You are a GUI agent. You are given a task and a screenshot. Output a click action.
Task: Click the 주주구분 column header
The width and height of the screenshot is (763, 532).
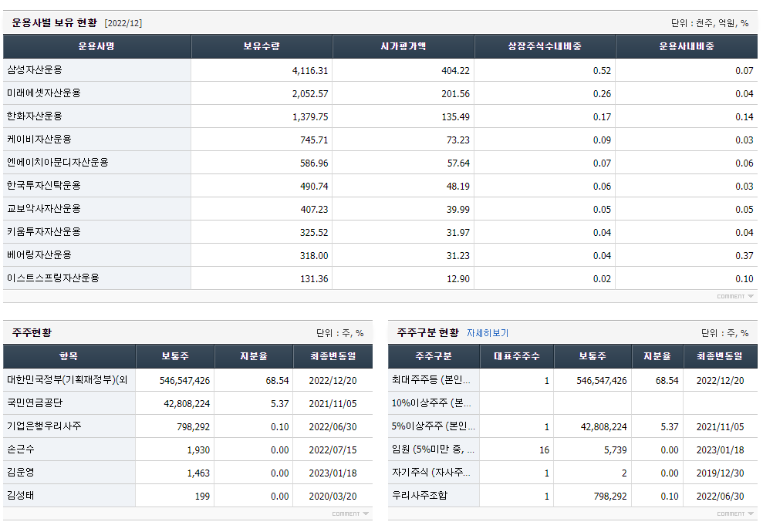pos(434,356)
